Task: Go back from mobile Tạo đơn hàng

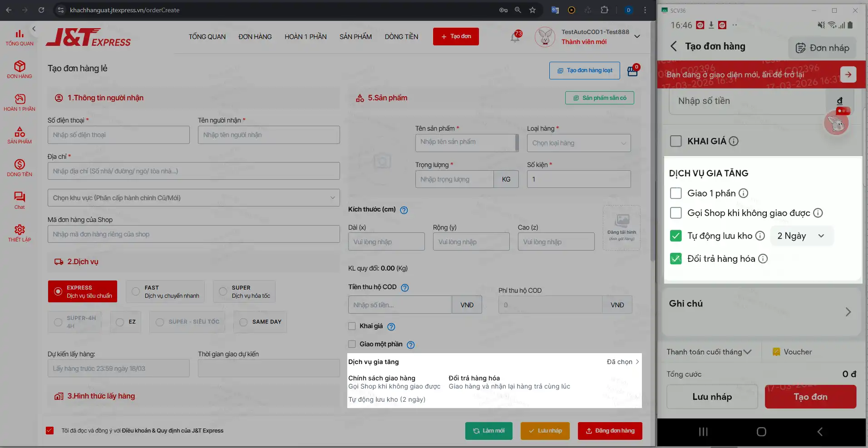Action: [x=674, y=46]
